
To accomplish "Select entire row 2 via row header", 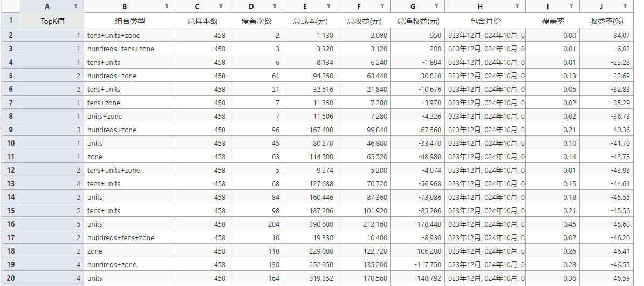I will [x=11, y=35].
